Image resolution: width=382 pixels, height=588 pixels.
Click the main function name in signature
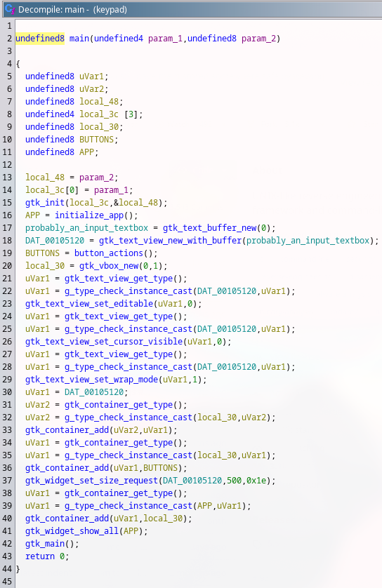click(79, 39)
